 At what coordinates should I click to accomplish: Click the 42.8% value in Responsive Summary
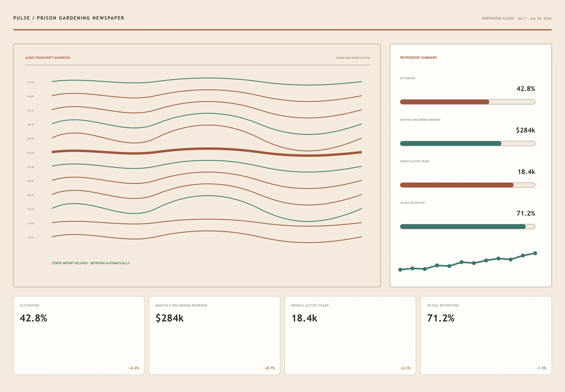coord(526,89)
